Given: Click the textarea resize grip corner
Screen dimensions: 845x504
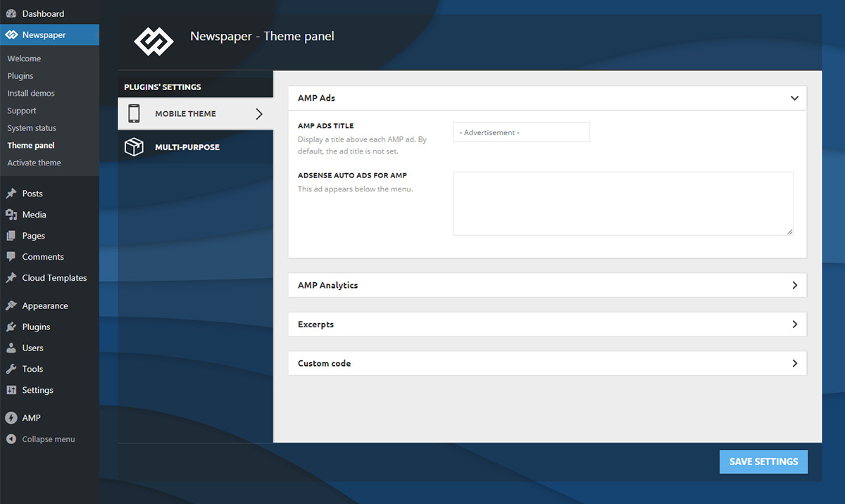Looking at the screenshot, I should (x=789, y=232).
